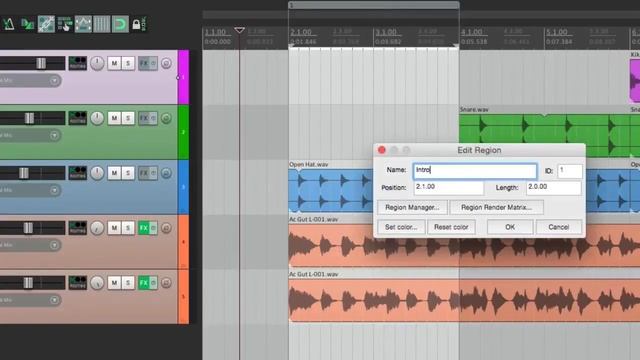This screenshot has width=640, height=360.
Task: Toggle the auto-crossfade toolbar icon
Action: 27,24
